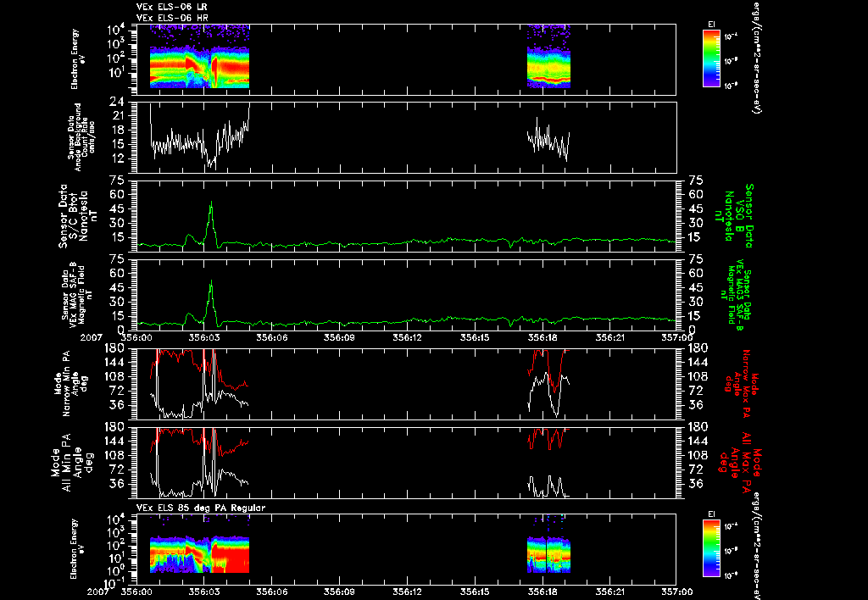The height and width of the screenshot is (600, 868).
Task: Click the green 'VSO B Nanotesla' axis label
Action: coord(735,216)
